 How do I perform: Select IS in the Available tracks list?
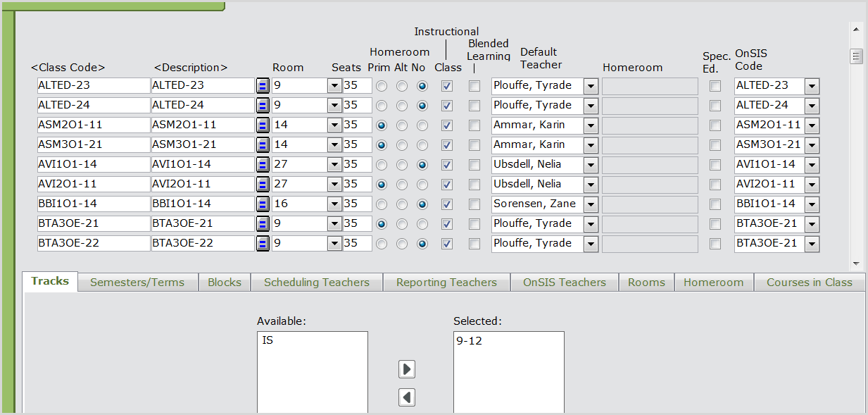[x=268, y=341]
